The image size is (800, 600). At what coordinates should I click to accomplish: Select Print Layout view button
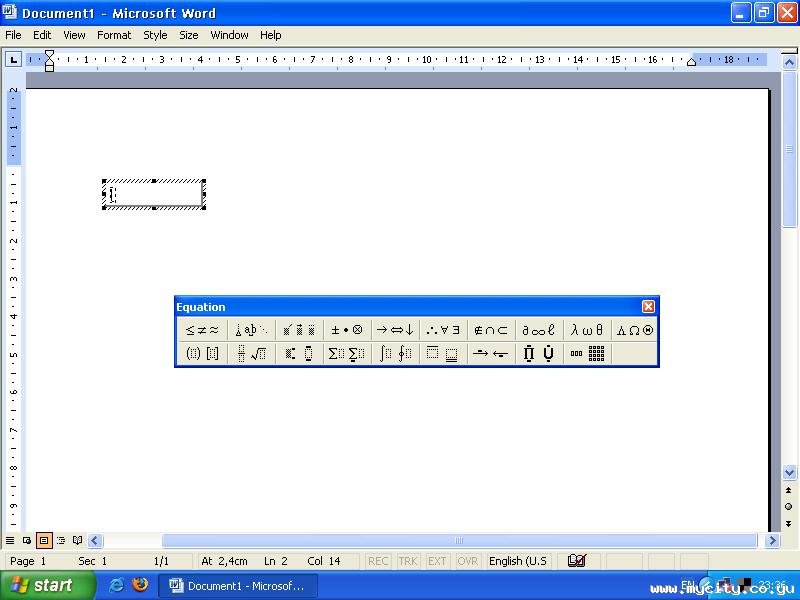tap(44, 540)
